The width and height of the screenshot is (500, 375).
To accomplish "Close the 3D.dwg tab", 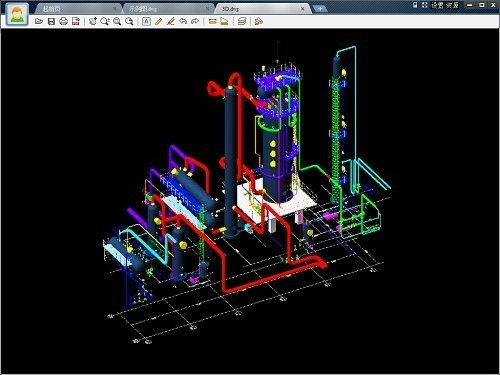I will coord(302,9).
